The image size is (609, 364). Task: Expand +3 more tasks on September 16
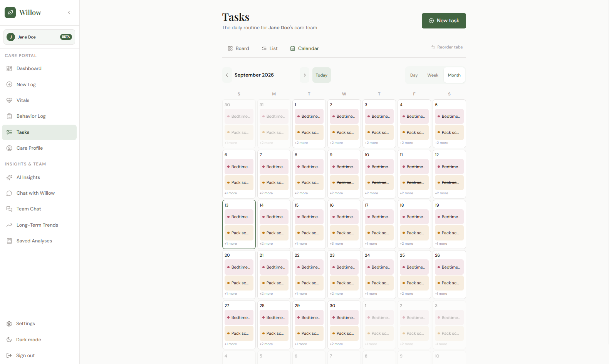click(x=336, y=244)
